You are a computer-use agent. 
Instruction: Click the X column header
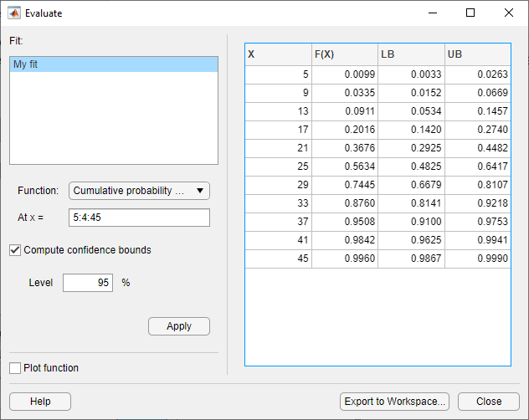(278, 54)
